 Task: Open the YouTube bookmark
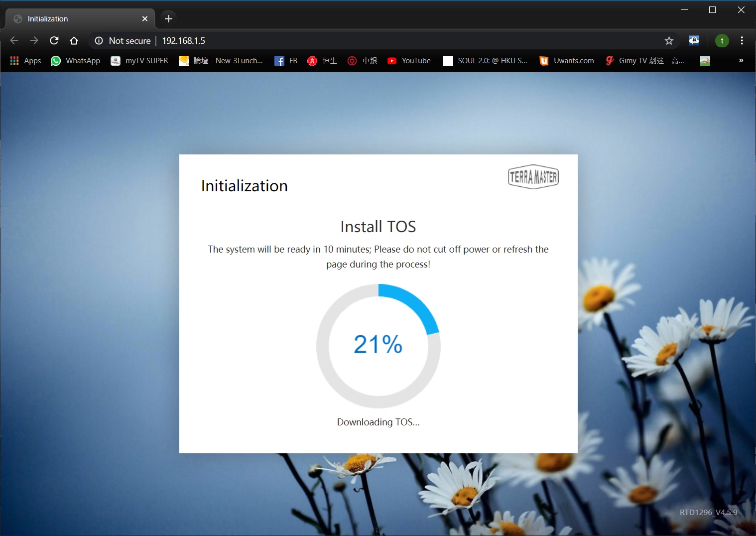pos(409,61)
